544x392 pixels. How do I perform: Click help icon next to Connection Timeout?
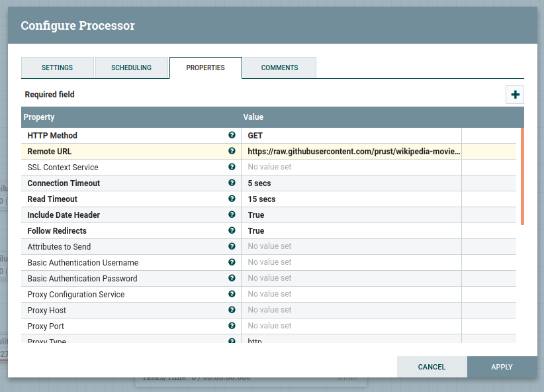[x=232, y=183]
